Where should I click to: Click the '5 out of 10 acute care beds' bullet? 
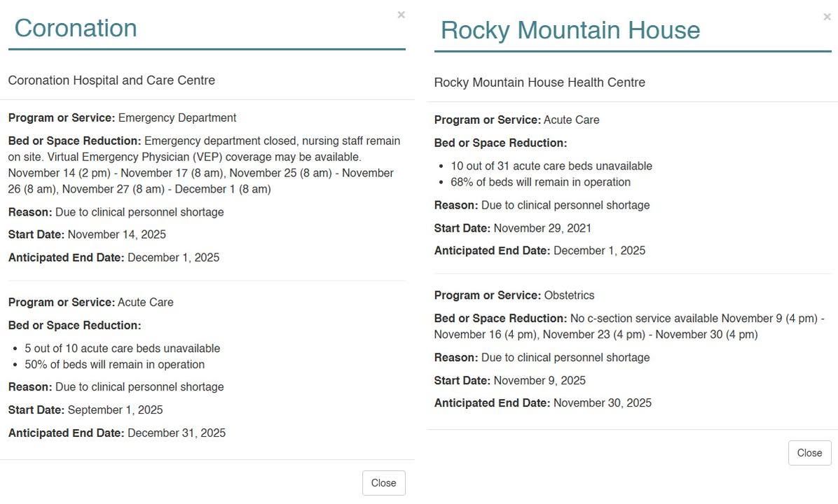coord(123,348)
